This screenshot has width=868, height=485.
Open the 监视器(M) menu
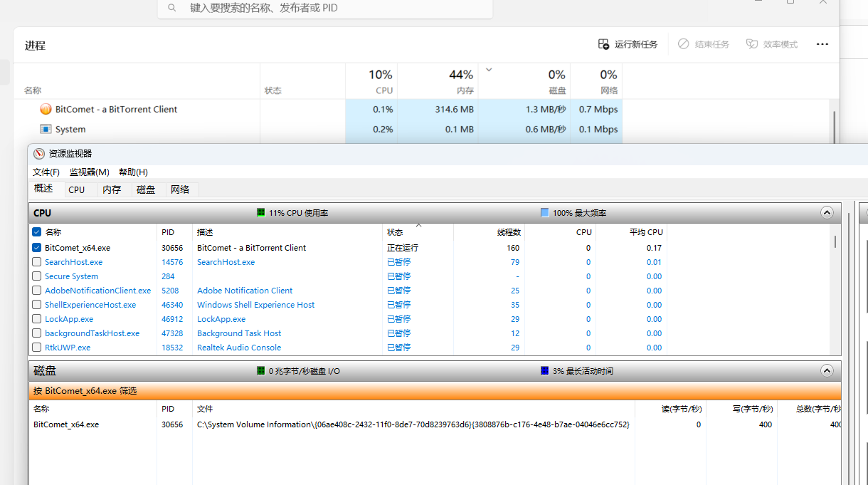tap(90, 172)
